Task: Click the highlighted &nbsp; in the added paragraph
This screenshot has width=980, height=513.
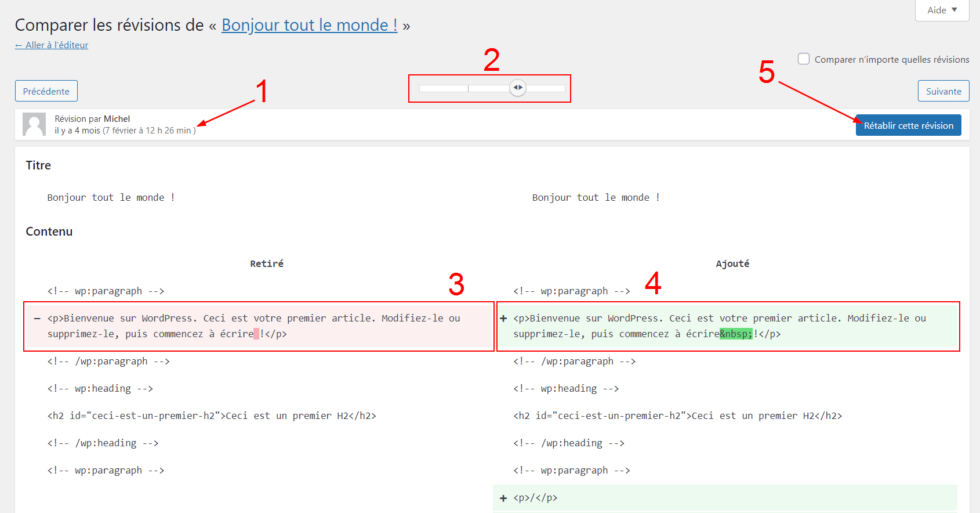Action: pyautogui.click(x=736, y=334)
